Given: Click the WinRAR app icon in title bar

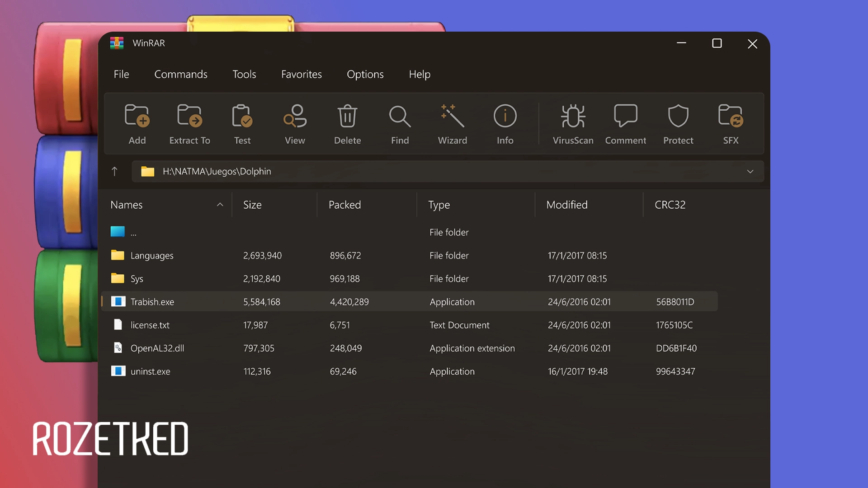Looking at the screenshot, I should click(117, 43).
